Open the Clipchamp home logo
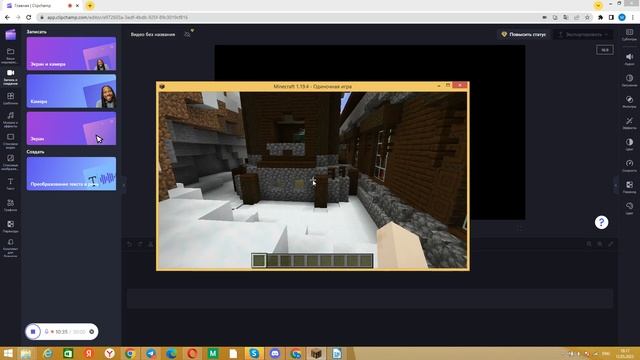 [10, 34]
